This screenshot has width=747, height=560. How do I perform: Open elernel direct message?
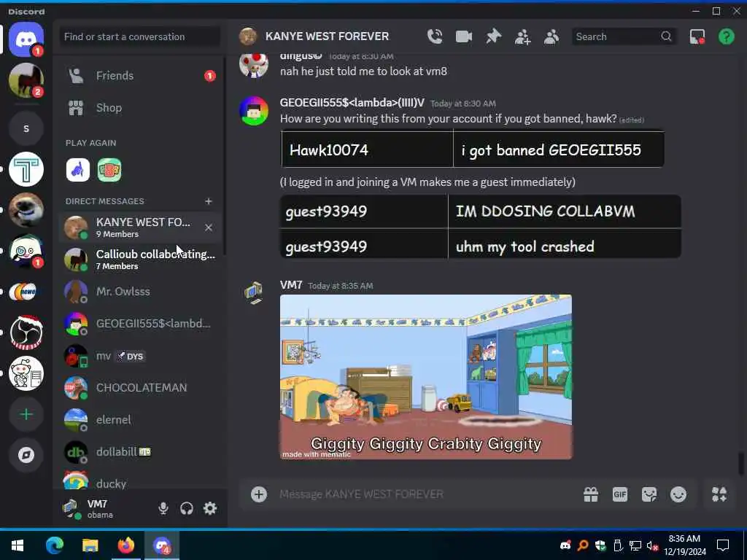tap(141, 419)
